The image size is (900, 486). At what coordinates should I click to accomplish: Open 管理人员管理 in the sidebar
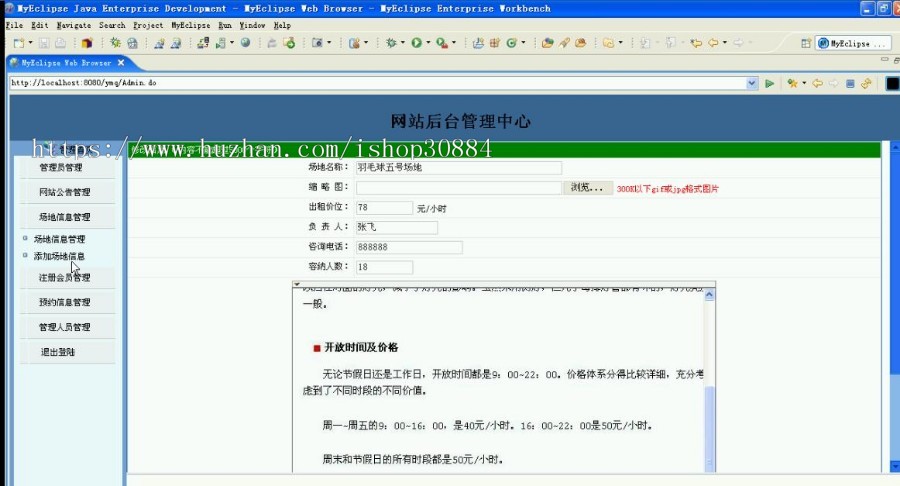pyautogui.click(x=64, y=327)
